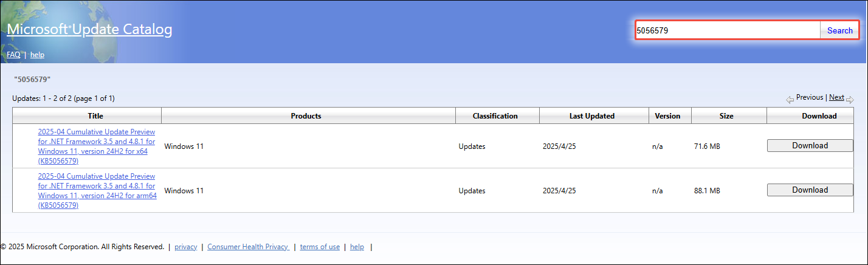
Task: Click the Previous pagination text
Action: 810,97
